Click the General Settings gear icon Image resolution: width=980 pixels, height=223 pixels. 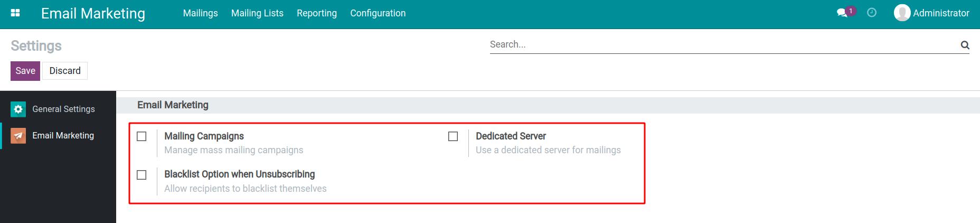coord(18,109)
